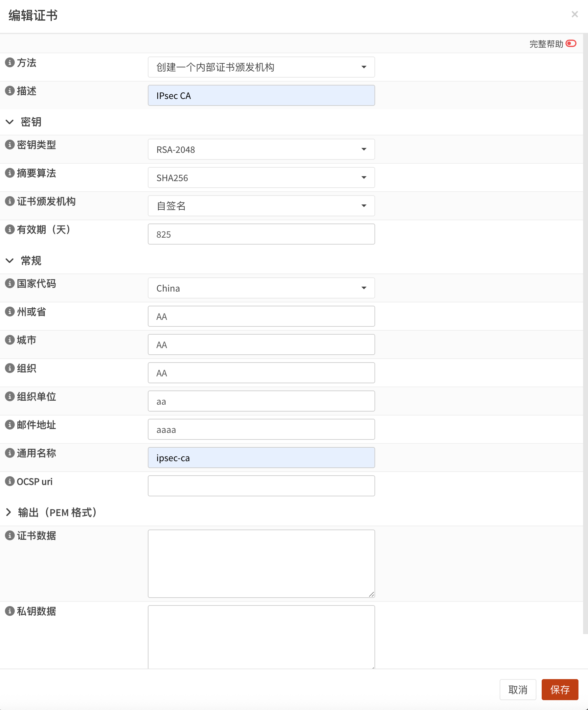Screen dimensions: 588x710
Task: Click the info icon beside 国家代码
Action: (10, 283)
